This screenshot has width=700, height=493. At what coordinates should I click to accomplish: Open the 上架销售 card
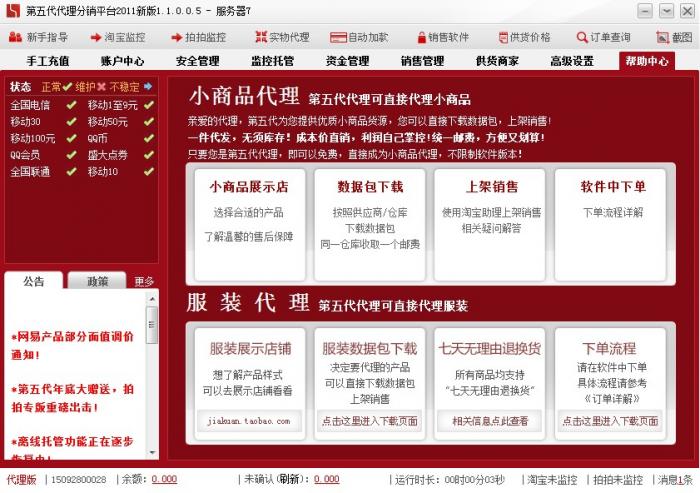point(490,225)
